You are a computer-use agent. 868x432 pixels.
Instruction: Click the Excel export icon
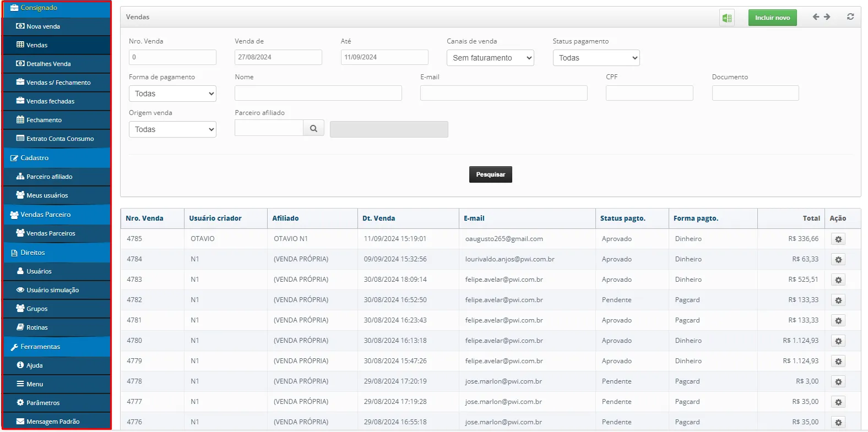pos(727,18)
